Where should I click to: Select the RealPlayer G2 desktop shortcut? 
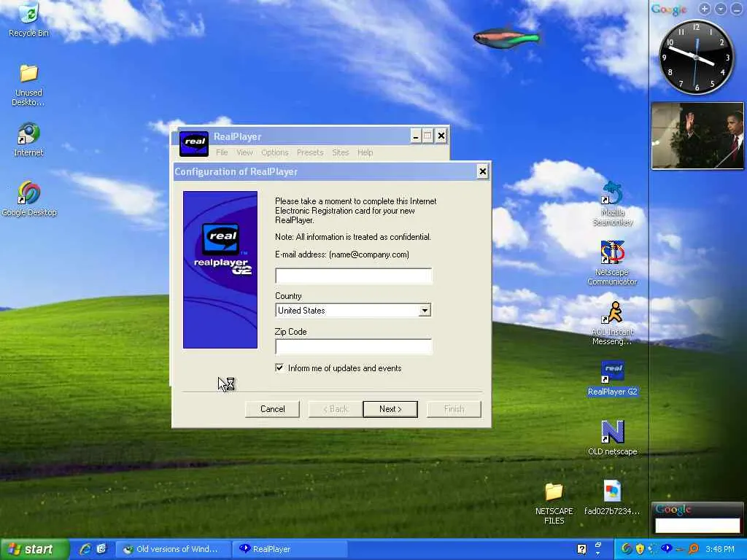coord(613,378)
